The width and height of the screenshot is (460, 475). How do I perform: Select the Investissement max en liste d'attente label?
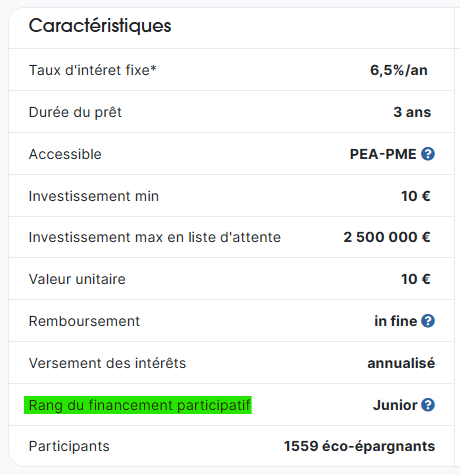155,237
